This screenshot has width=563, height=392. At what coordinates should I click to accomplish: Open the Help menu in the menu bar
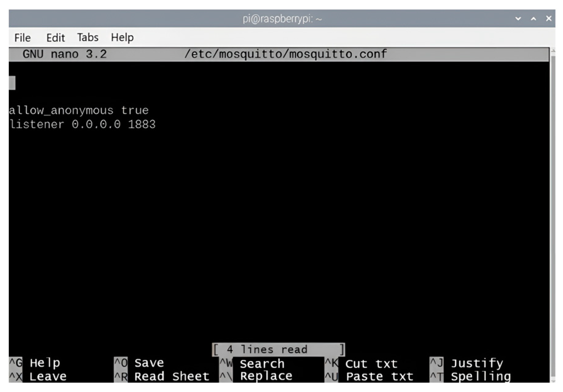click(122, 38)
